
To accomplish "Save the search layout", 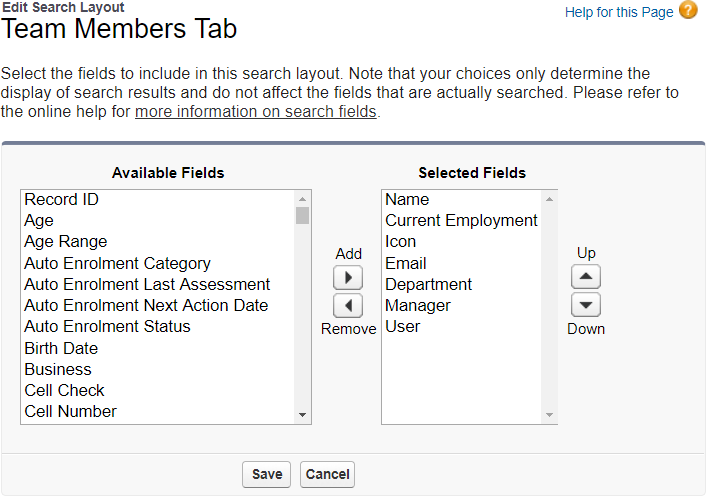I will click(x=266, y=474).
